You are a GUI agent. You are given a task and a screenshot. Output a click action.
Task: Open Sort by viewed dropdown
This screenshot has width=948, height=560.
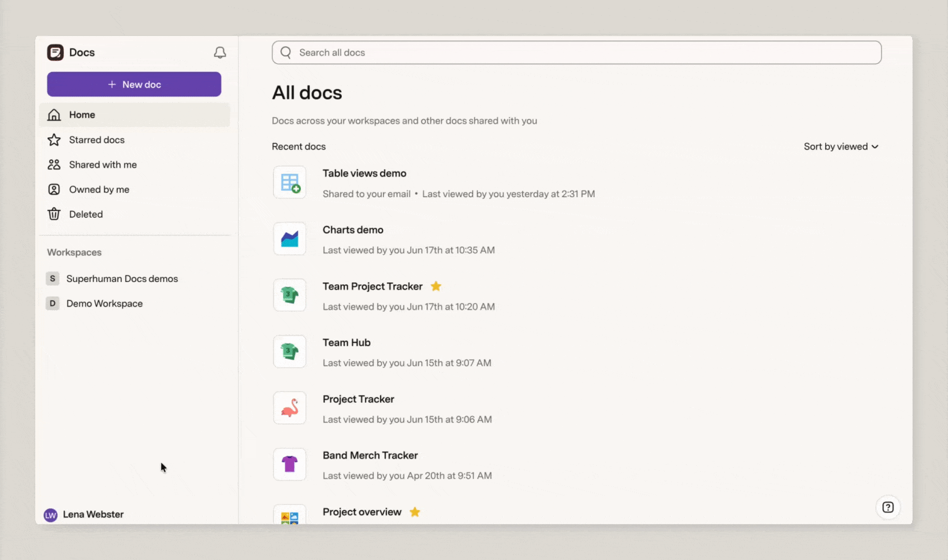coord(841,147)
